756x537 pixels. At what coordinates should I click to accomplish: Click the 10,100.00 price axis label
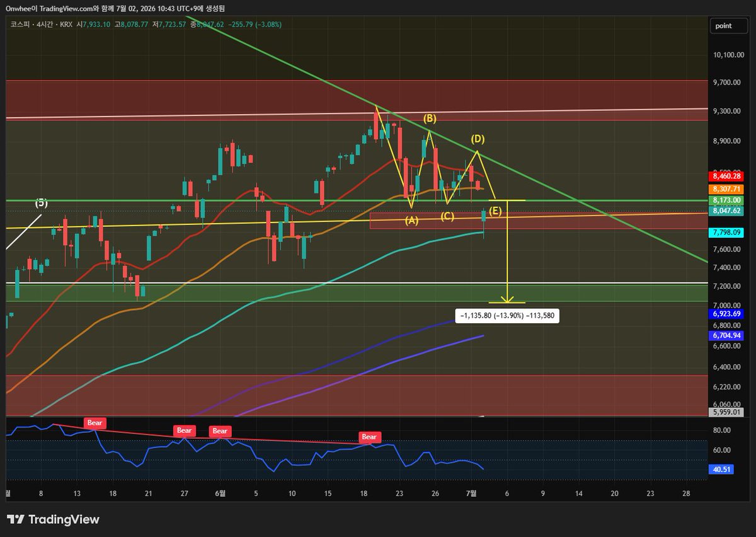[727, 55]
